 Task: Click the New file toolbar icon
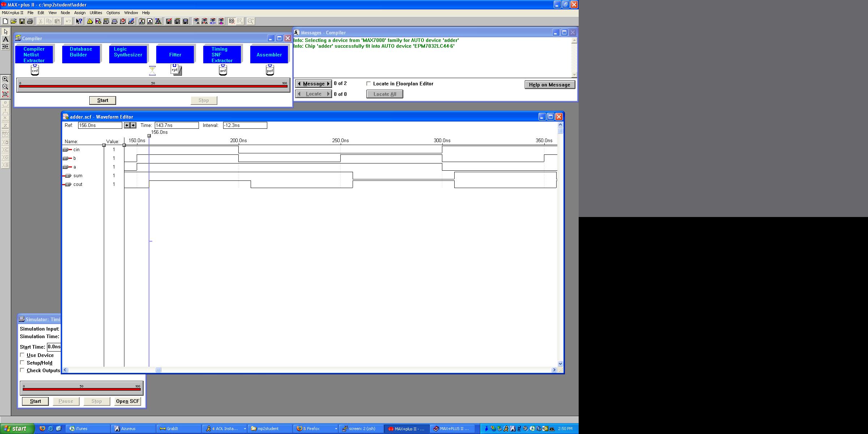pyautogui.click(x=5, y=21)
